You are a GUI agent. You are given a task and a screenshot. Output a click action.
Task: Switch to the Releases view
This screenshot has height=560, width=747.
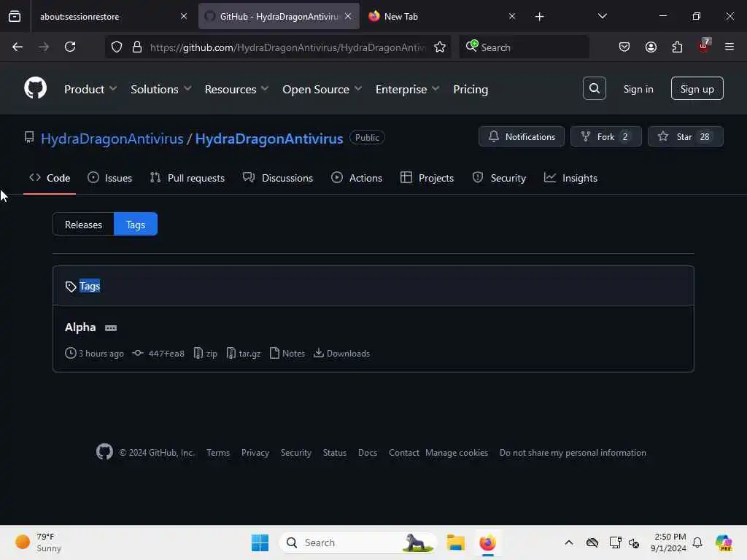click(x=83, y=225)
